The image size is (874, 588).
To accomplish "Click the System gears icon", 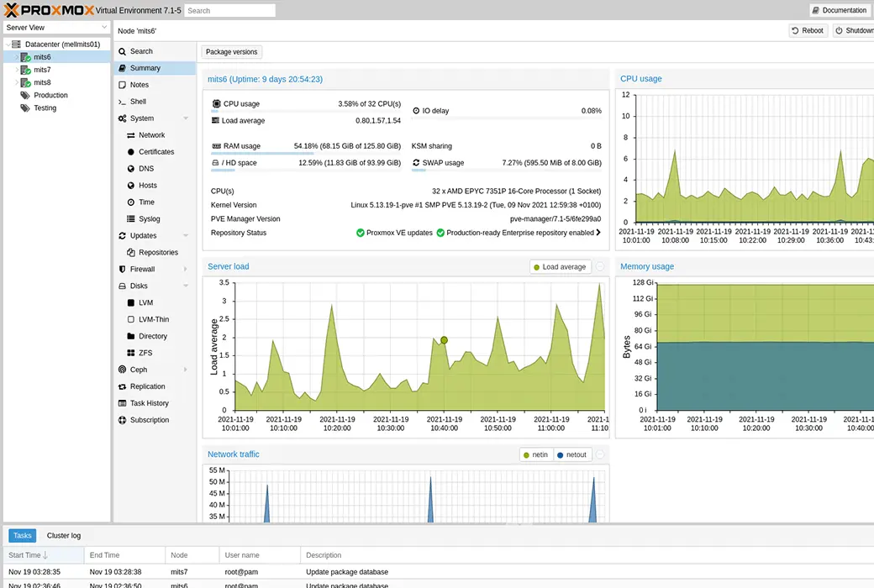I will 122,118.
